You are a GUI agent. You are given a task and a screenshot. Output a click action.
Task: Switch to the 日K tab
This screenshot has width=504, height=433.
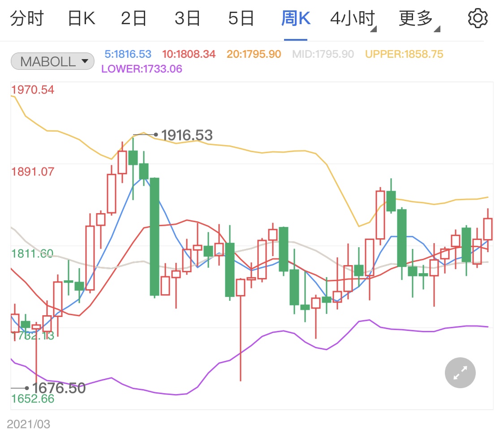(x=82, y=18)
